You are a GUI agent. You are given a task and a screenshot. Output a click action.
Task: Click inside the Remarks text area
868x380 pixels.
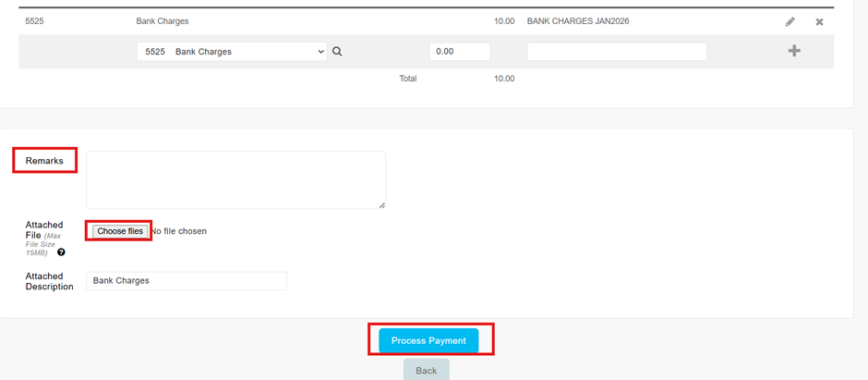tap(235, 179)
